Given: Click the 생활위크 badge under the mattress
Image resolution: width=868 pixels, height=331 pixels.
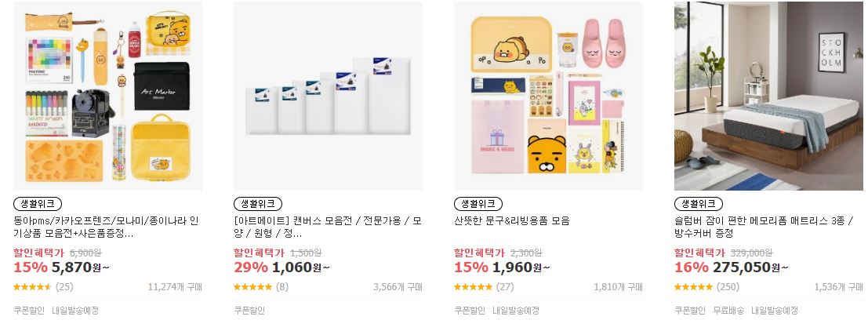Looking at the screenshot, I should 699,204.
